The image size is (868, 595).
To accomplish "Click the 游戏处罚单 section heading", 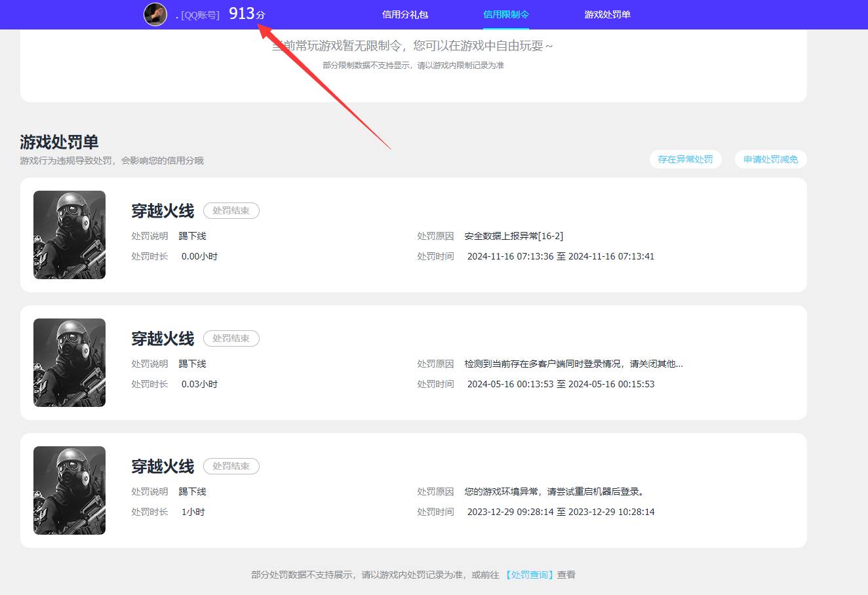I will coord(59,142).
